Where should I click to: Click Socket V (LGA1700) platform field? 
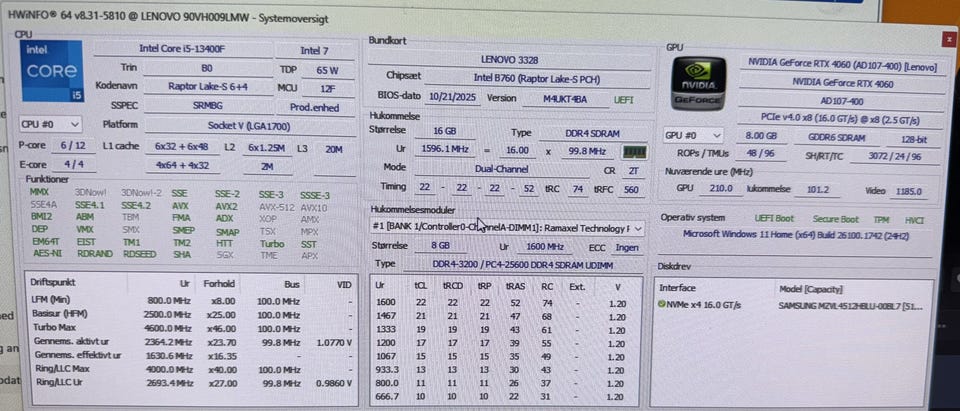[249, 127]
